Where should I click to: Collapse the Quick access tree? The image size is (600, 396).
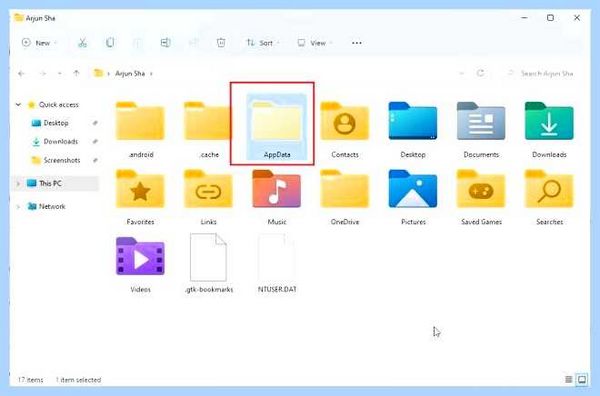pos(18,104)
